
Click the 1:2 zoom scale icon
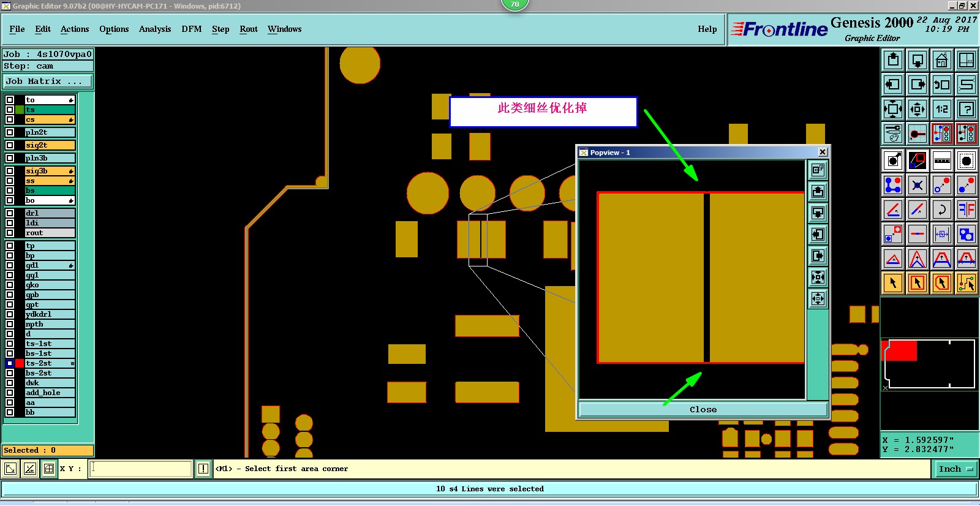(x=942, y=110)
